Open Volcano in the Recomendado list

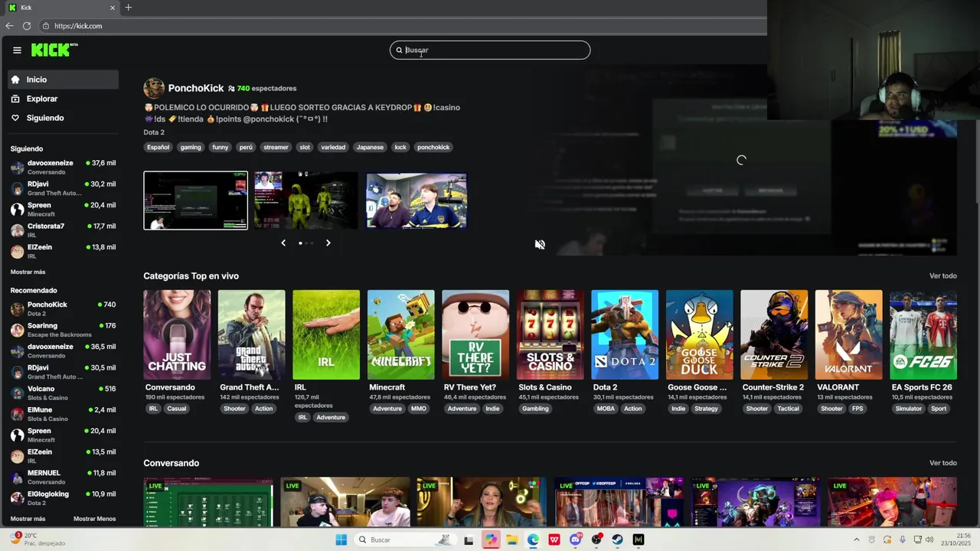(x=64, y=393)
